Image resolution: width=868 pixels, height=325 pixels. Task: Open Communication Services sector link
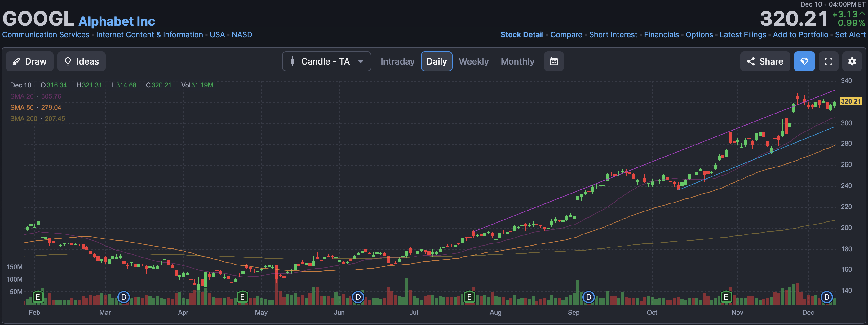coord(46,35)
